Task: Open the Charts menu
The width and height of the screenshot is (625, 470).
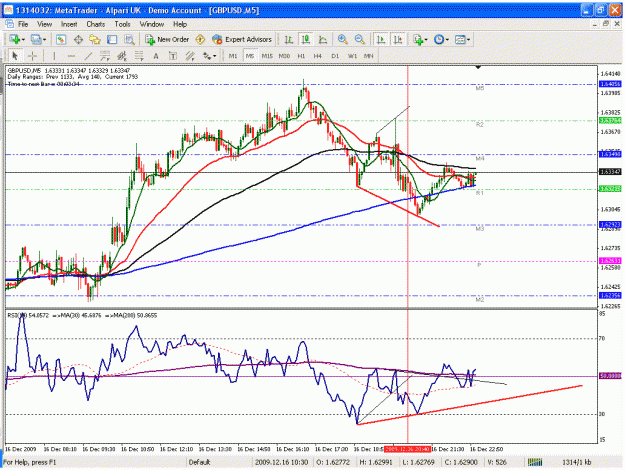Action: tap(96, 24)
